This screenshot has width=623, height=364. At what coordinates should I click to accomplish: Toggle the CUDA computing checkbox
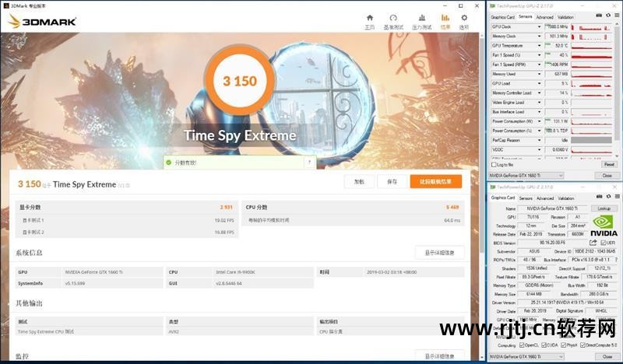pos(544,345)
